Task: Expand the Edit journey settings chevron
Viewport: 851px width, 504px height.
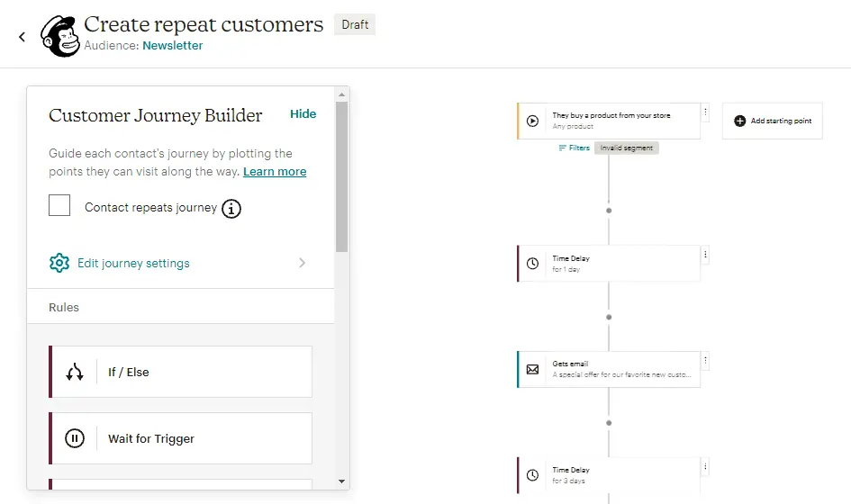Action: [303, 263]
